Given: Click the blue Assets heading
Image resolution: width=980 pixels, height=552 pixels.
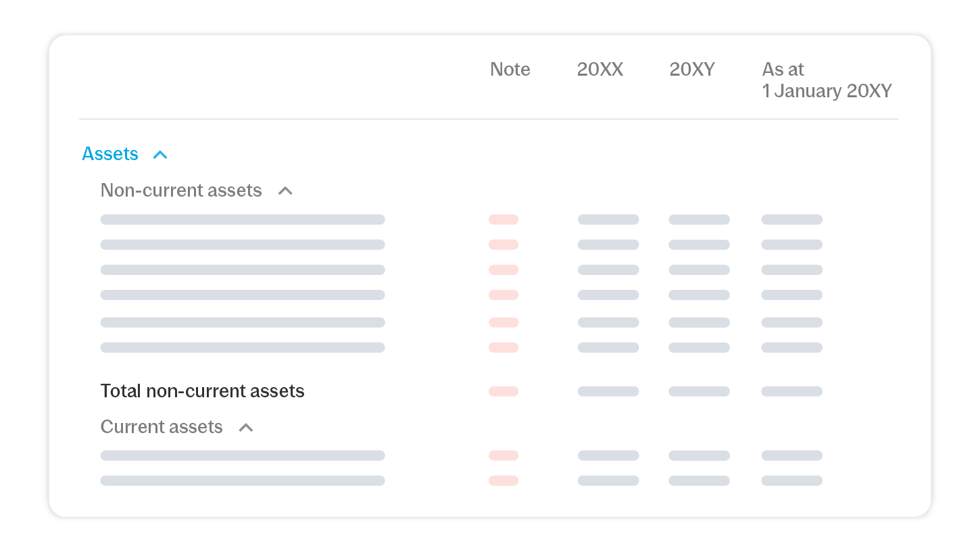Looking at the screenshot, I should [110, 154].
